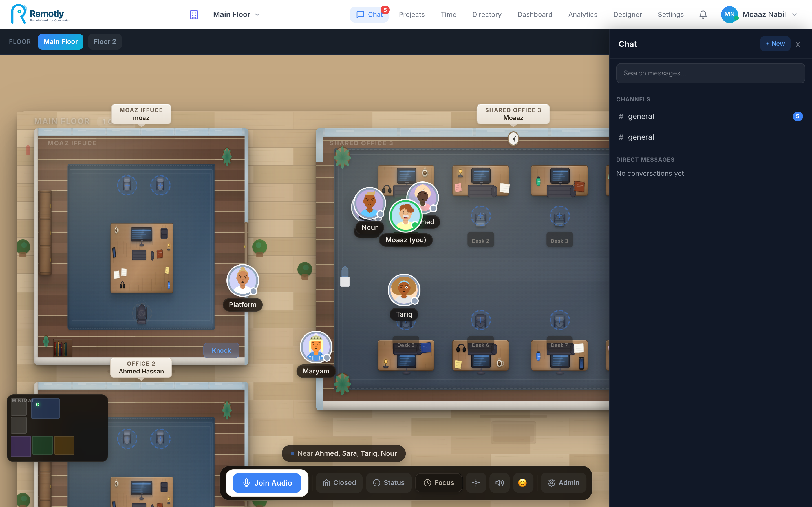The height and width of the screenshot is (507, 812).
Task: Switch to the Floor 2 tab
Action: pos(105,42)
